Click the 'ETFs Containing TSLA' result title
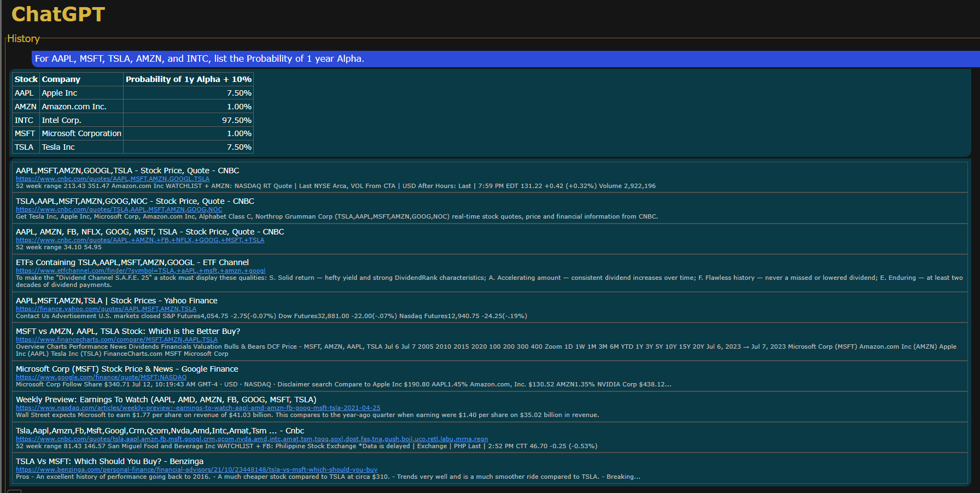The image size is (980, 493). pyautogui.click(x=132, y=262)
